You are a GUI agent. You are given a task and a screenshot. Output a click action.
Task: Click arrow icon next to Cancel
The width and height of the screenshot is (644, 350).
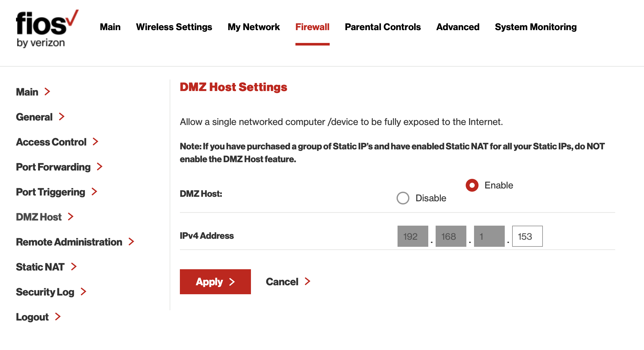coord(308,281)
